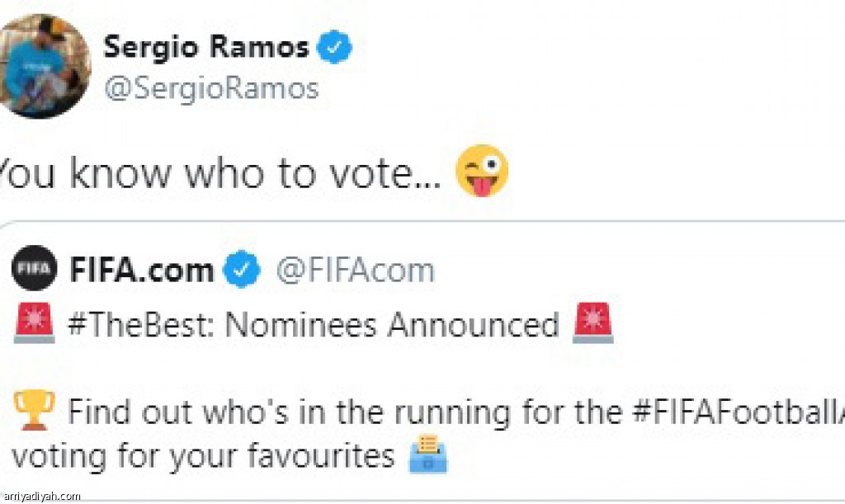Open the Sergio Ramos display name
The height and width of the screenshot is (504, 845).
(205, 48)
